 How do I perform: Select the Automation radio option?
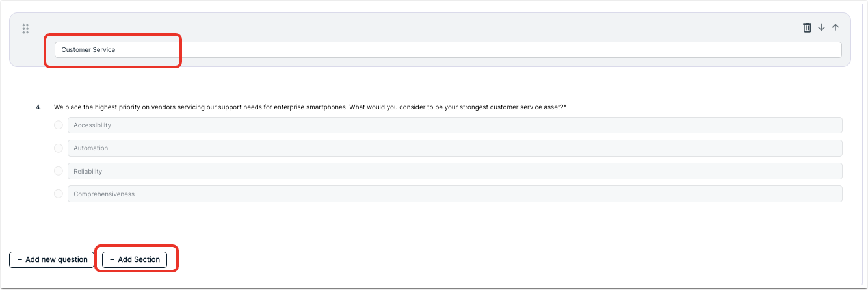(59, 148)
